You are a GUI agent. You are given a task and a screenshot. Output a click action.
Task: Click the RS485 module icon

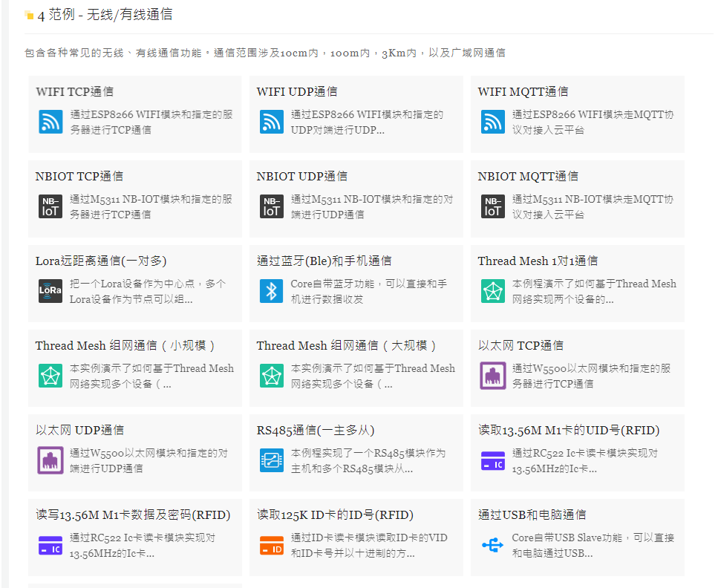[x=270, y=460]
